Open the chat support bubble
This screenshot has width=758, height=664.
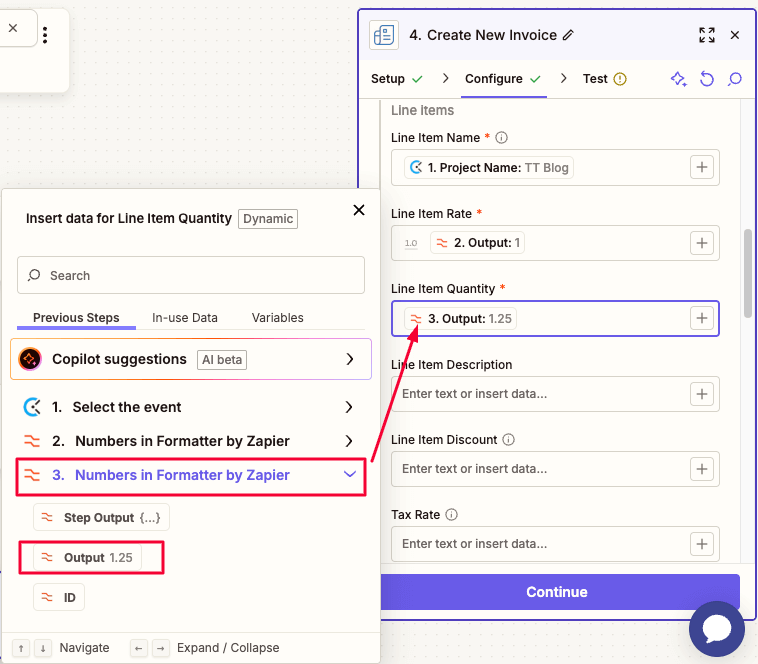717,629
